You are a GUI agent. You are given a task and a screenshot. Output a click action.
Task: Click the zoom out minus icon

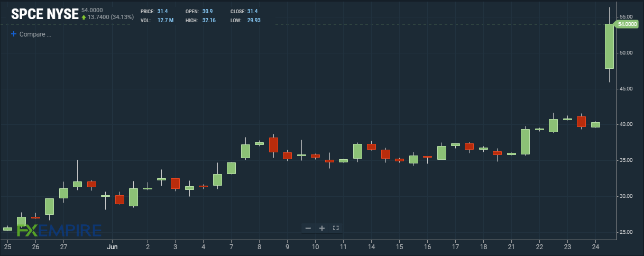click(x=308, y=228)
